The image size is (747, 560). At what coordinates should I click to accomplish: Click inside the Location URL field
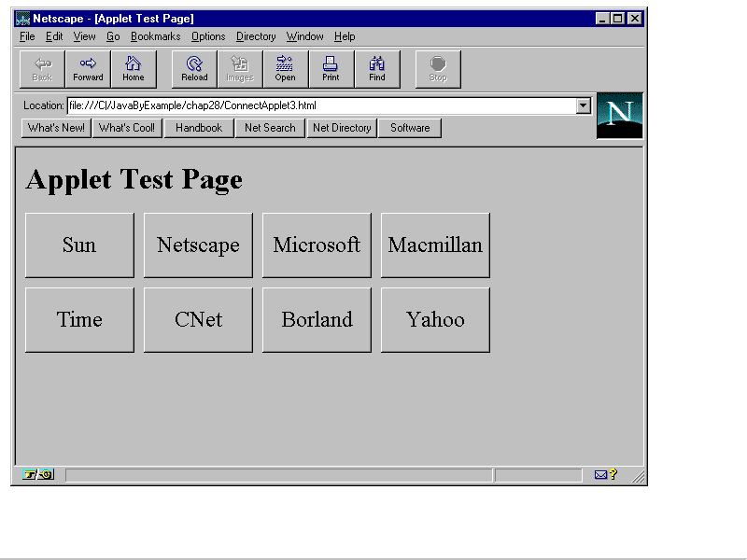coord(321,105)
